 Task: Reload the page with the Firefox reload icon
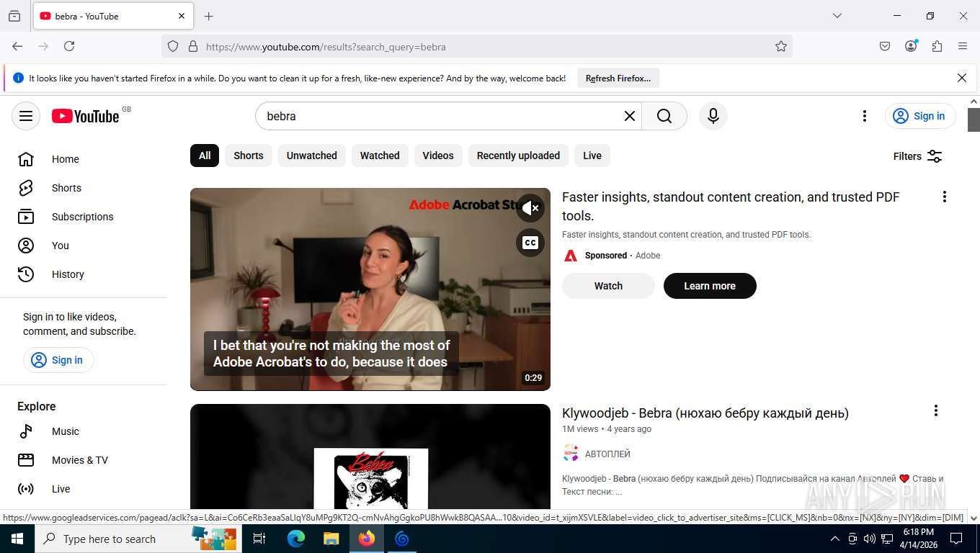[x=69, y=46]
